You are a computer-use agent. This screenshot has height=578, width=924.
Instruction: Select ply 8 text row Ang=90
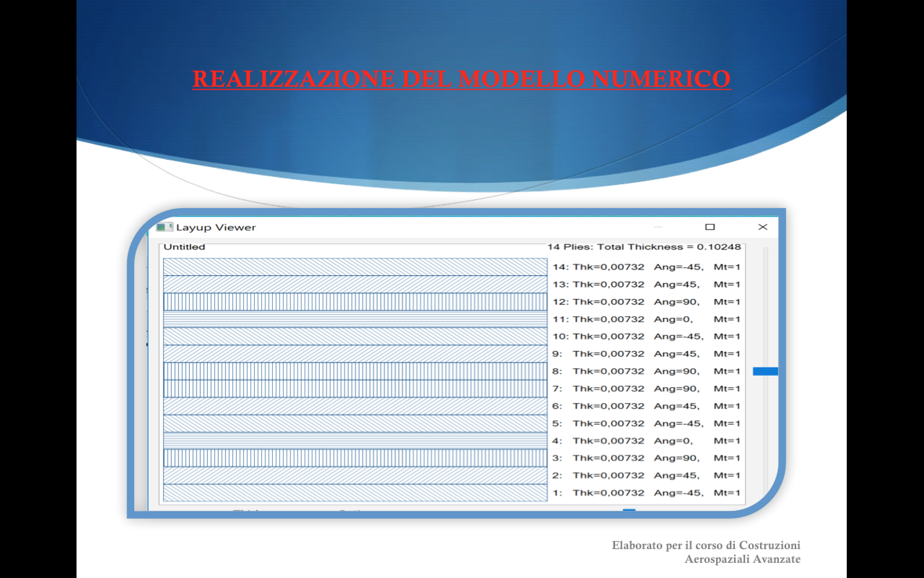pyautogui.click(x=646, y=371)
